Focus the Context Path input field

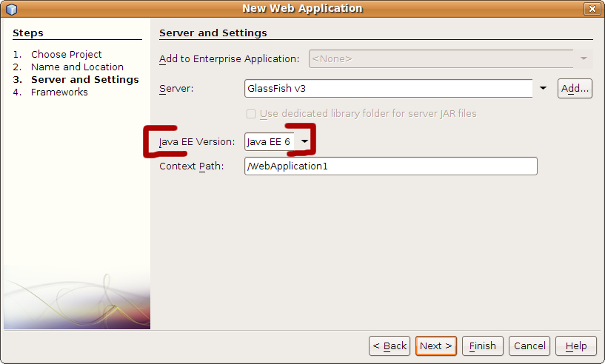(x=390, y=166)
